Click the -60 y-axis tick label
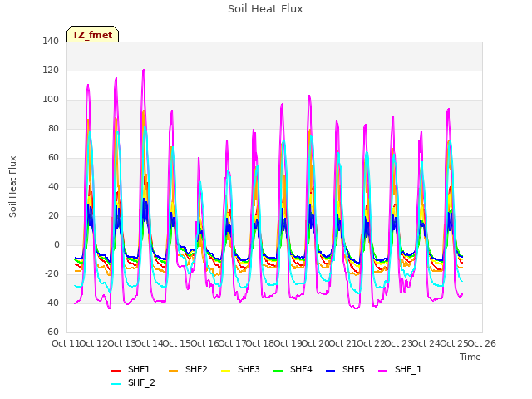The image size is (532, 399). 52,332
